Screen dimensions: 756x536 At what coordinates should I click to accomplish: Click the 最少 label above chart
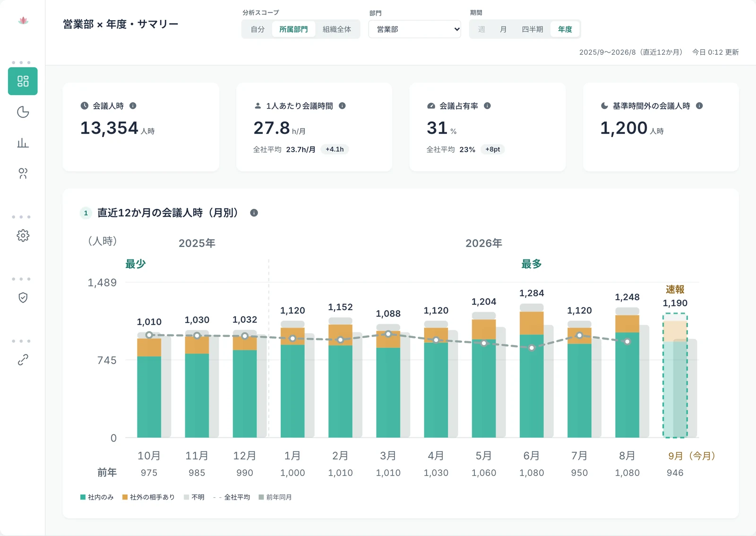(135, 264)
